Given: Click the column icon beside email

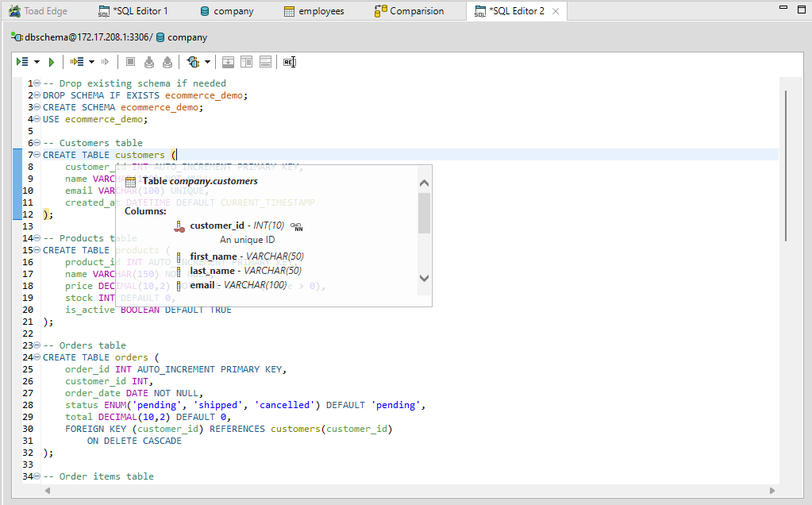Looking at the screenshot, I should click(179, 286).
